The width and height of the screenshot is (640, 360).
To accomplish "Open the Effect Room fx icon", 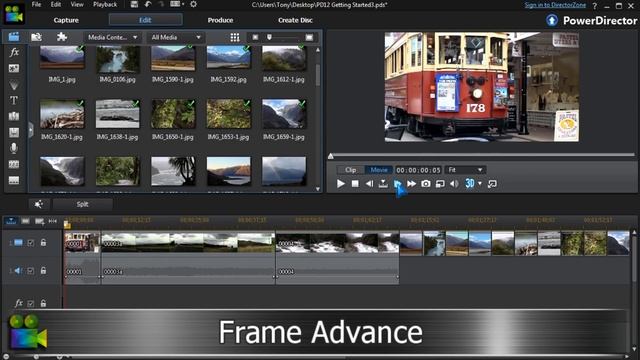I will click(x=14, y=52).
